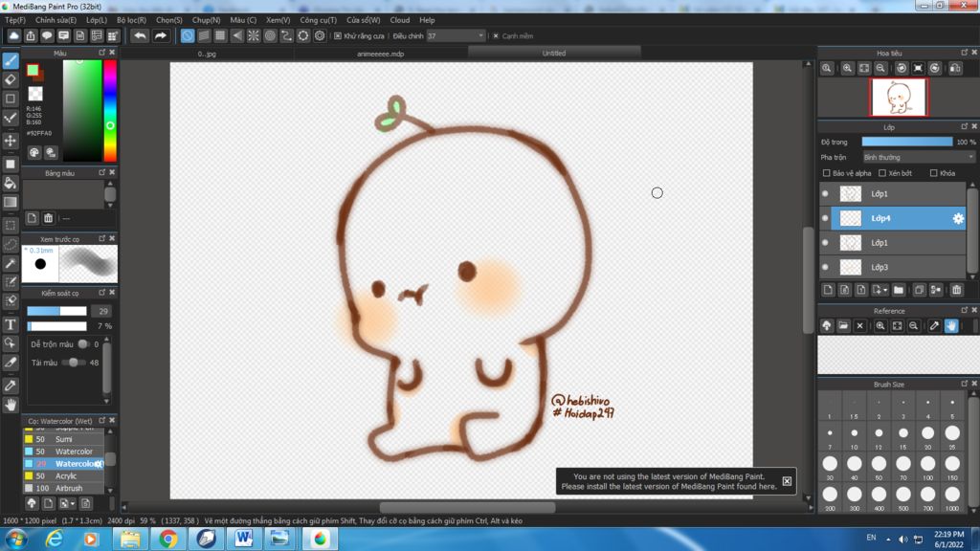Select the Bucket fill tool
Viewport: 980px width, 551px height.
pos(11,183)
